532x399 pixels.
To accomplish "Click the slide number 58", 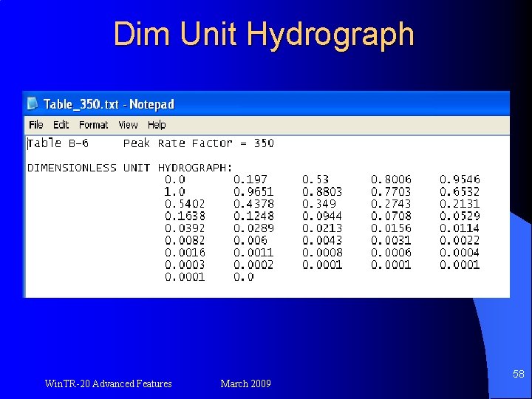I will (x=519, y=374).
